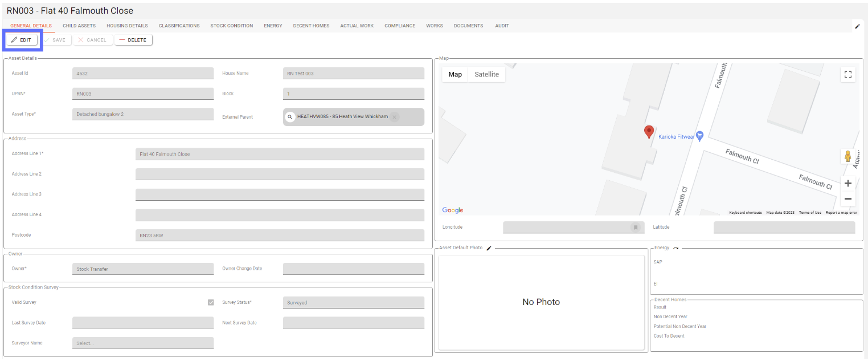Click the pencil icon beside Asset Default Photo
The image size is (868, 361).
click(x=489, y=248)
